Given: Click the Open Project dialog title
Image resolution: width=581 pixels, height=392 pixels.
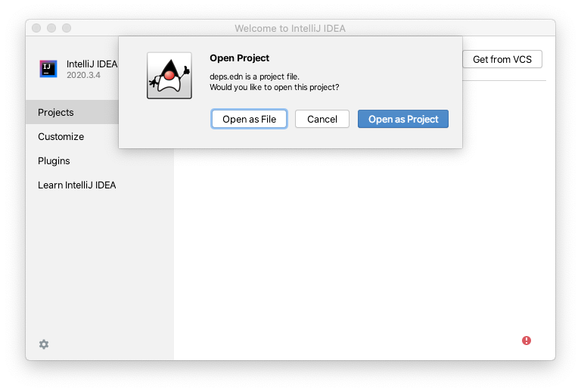Looking at the screenshot, I should click(239, 58).
